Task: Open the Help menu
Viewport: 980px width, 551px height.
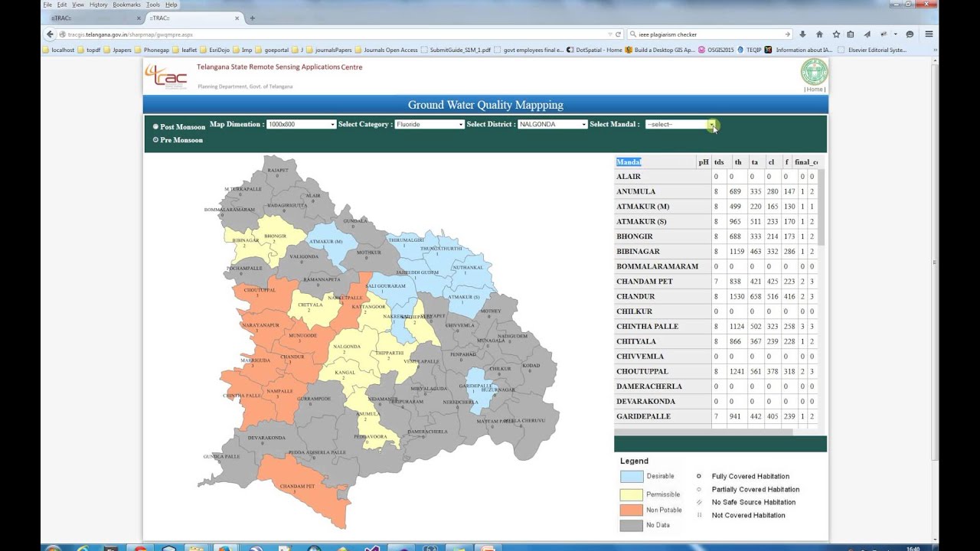Action: [x=171, y=5]
